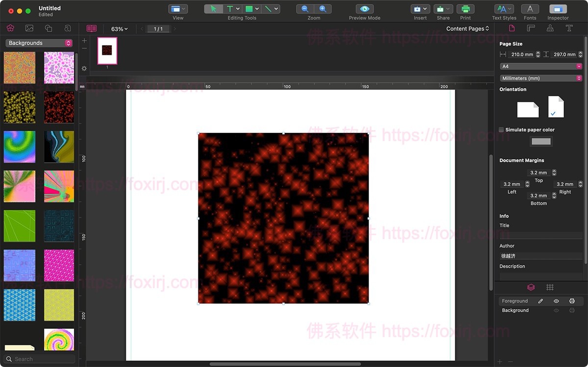Open Preview Mode with the eye icon

(x=364, y=9)
